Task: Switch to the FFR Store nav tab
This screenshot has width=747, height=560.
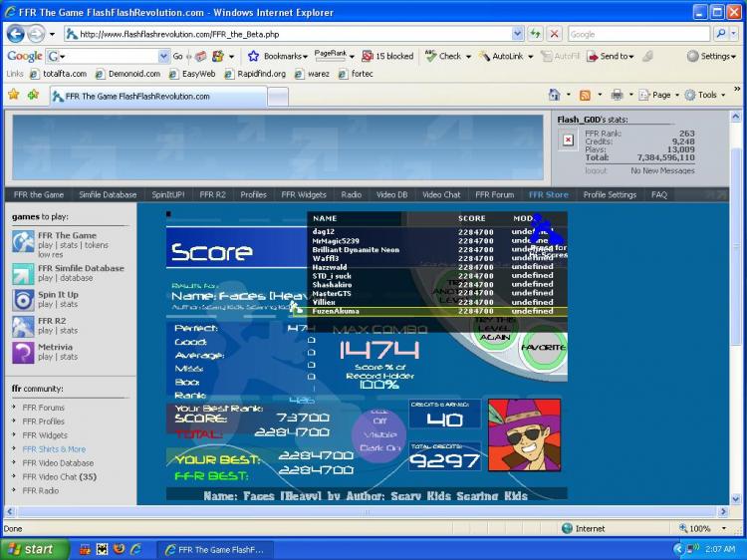Action: pos(548,195)
